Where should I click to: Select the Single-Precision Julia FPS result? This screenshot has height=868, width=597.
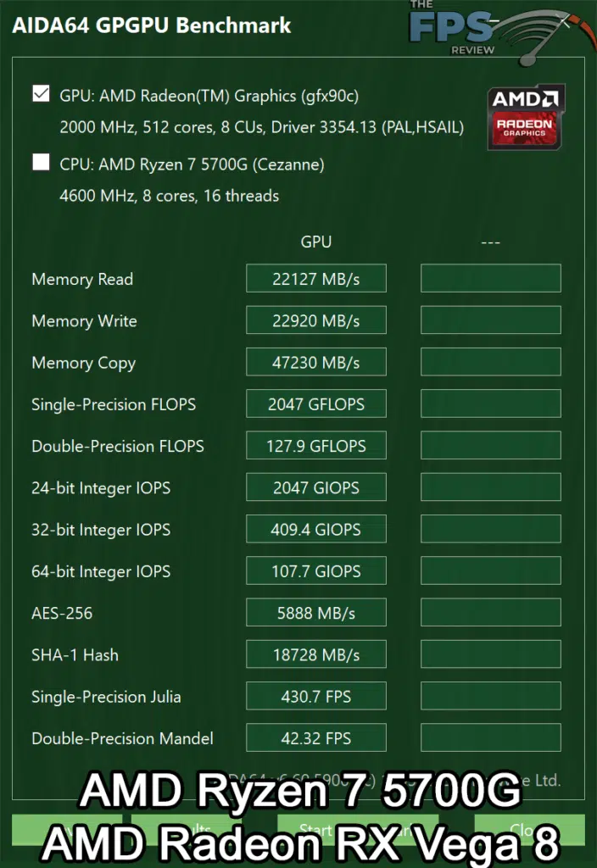[x=315, y=696]
